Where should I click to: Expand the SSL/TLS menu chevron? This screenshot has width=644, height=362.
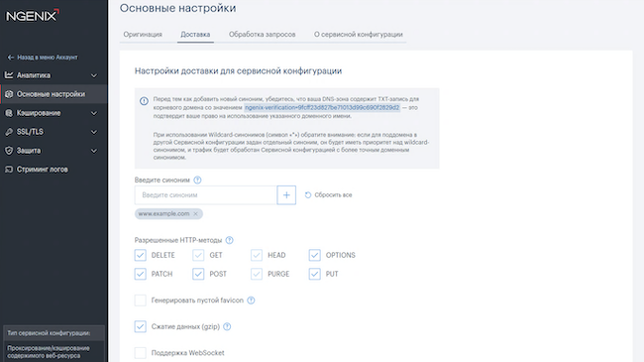coord(94,132)
